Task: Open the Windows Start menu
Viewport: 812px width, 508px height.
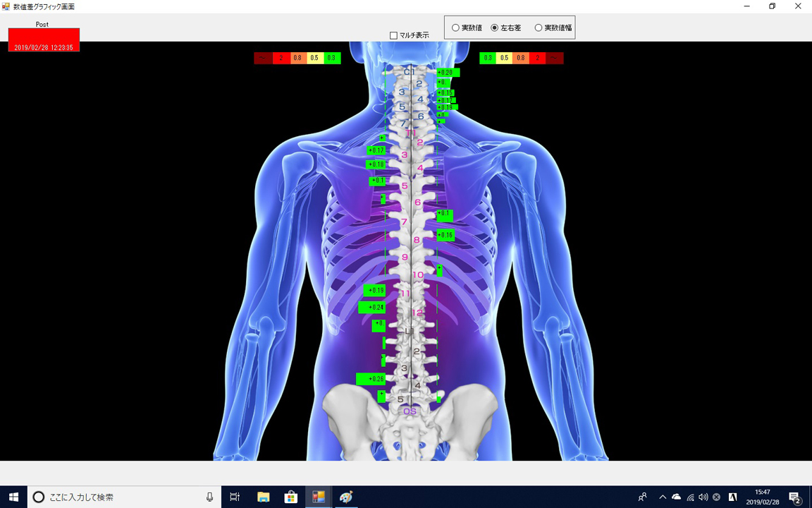Action: point(13,497)
